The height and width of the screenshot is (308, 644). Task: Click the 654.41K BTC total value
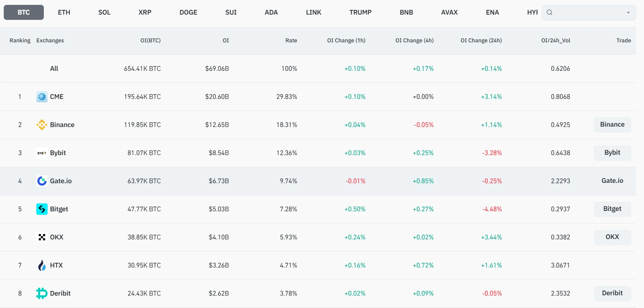[142, 69]
